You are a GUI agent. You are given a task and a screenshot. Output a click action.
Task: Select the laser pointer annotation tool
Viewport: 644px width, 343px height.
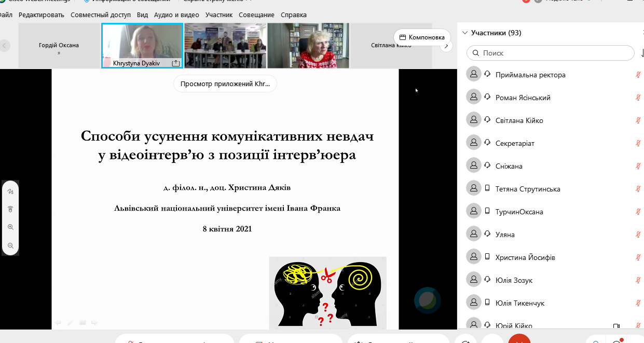point(10,209)
